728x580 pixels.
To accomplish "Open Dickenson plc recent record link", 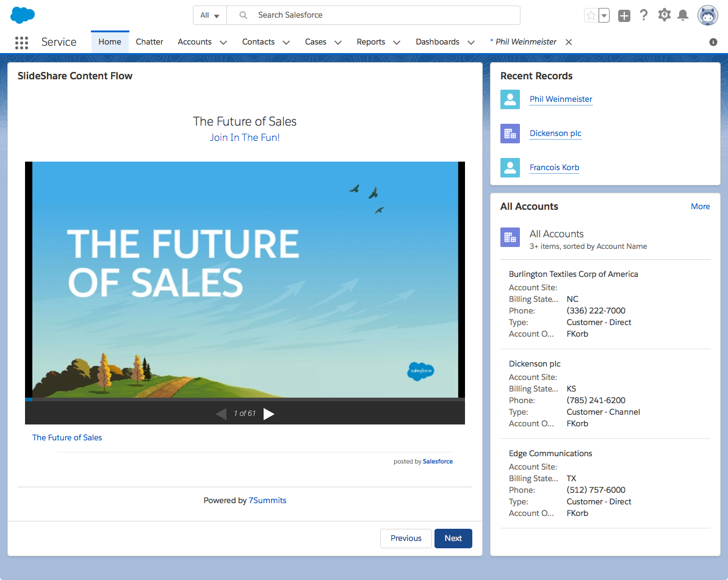I will tap(555, 134).
